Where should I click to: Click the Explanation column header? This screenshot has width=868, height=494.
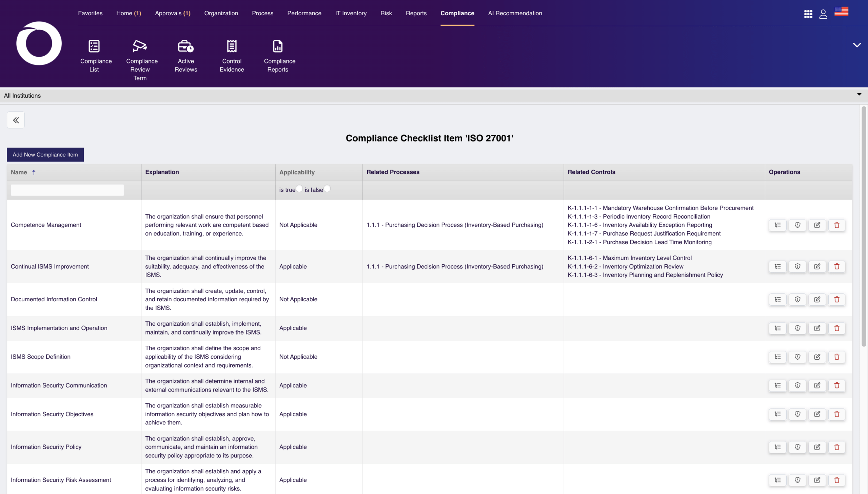click(162, 172)
